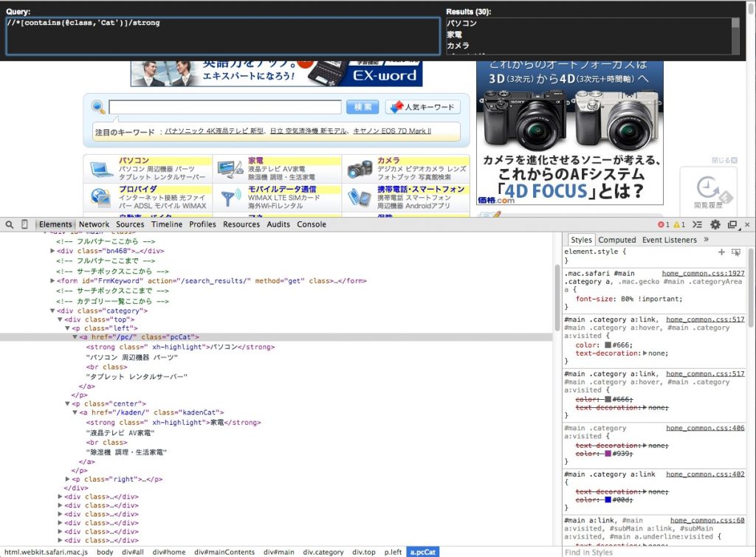Open Event Listeners tab
Viewport: 756px width, 557px height.
click(669, 240)
